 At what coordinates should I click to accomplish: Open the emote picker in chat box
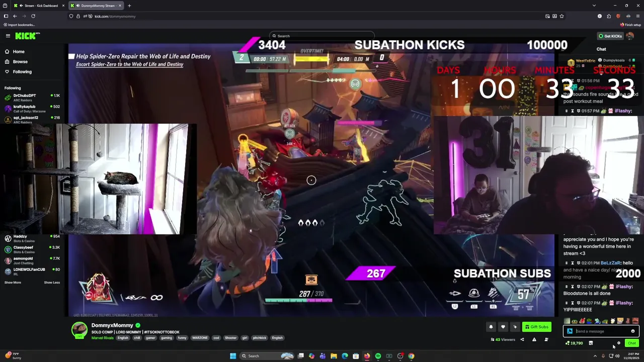[633, 331]
